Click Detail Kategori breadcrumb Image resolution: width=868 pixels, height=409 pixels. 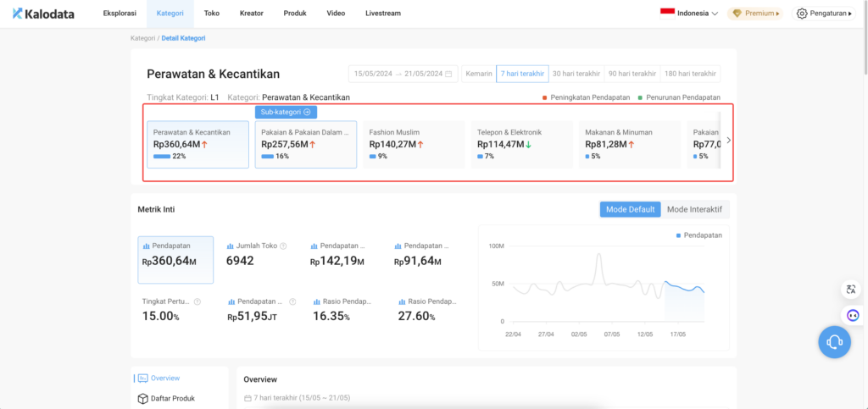click(183, 38)
